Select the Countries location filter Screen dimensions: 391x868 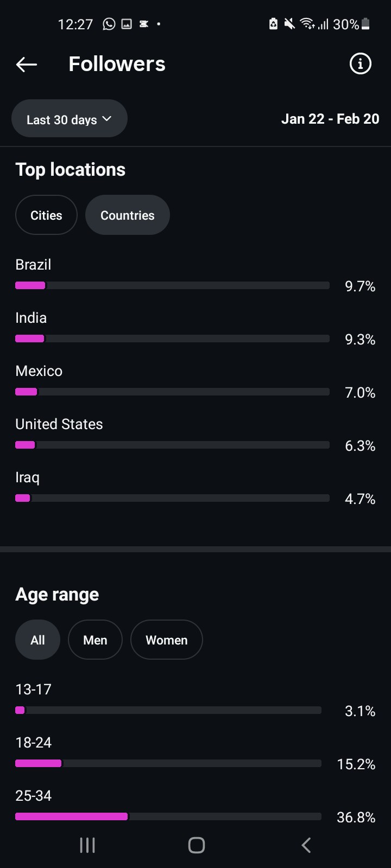pyautogui.click(x=128, y=215)
